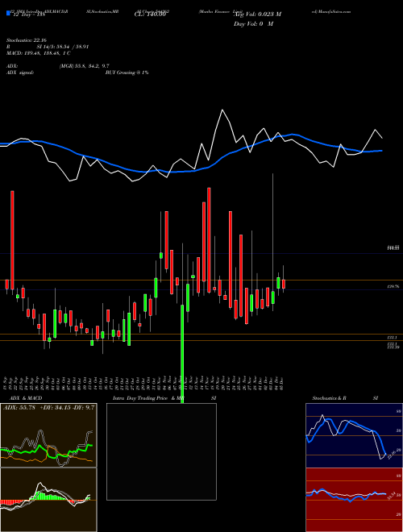Screen dimensions: 403x532
Task: Click the MACD histogram chart thumbnail
Action: (x=48, y=500)
